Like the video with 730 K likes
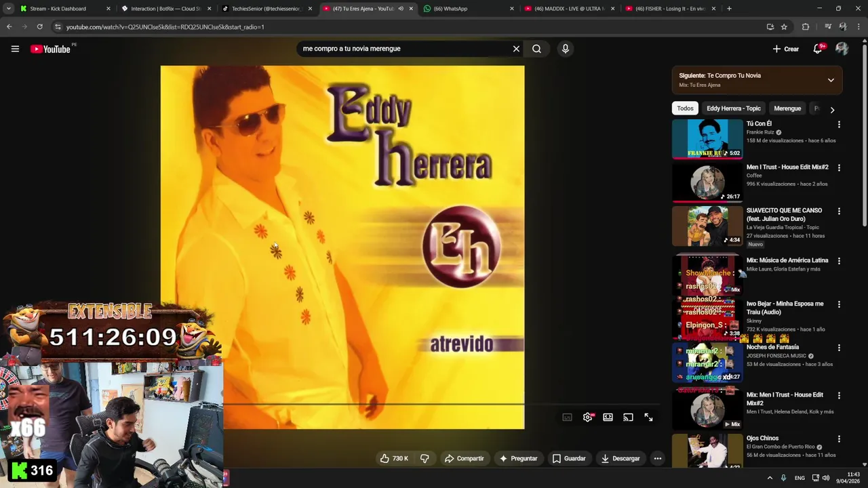Screen dimensions: 868x488 [394, 459]
